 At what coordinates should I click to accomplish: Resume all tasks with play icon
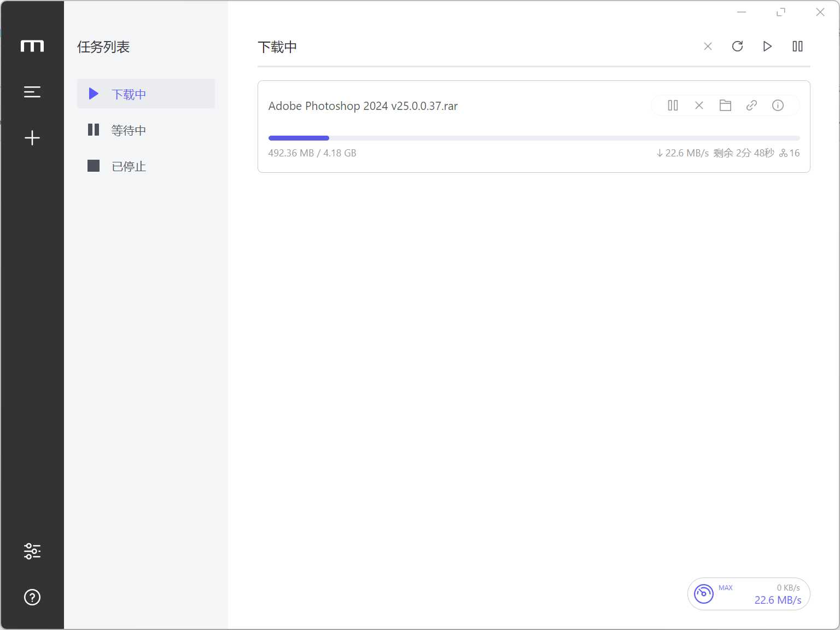[x=767, y=46]
